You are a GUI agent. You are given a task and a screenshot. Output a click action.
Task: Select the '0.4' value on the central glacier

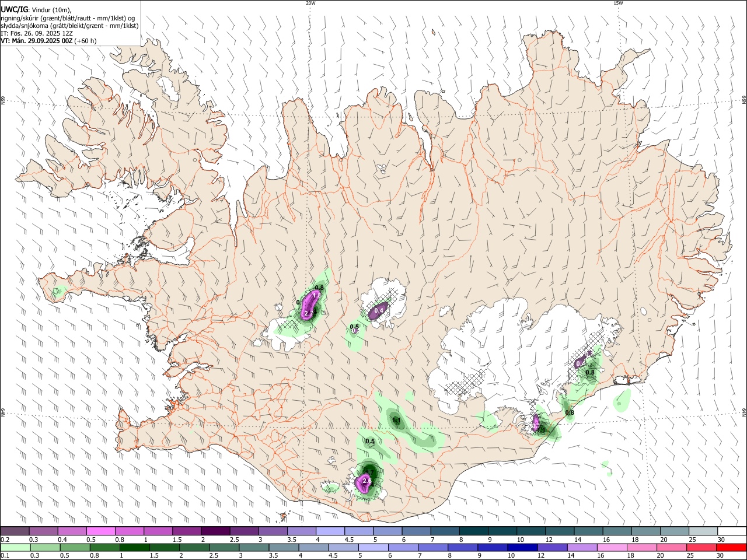pos(379,310)
